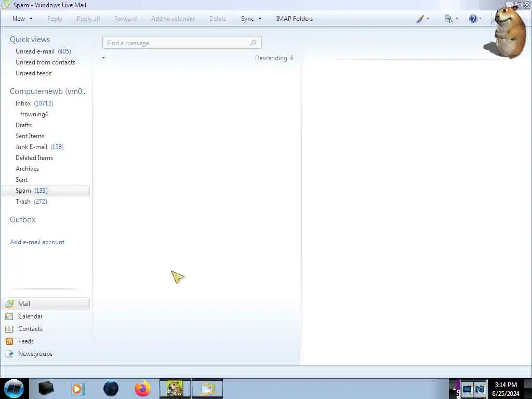Click the New button in toolbar

click(19, 19)
